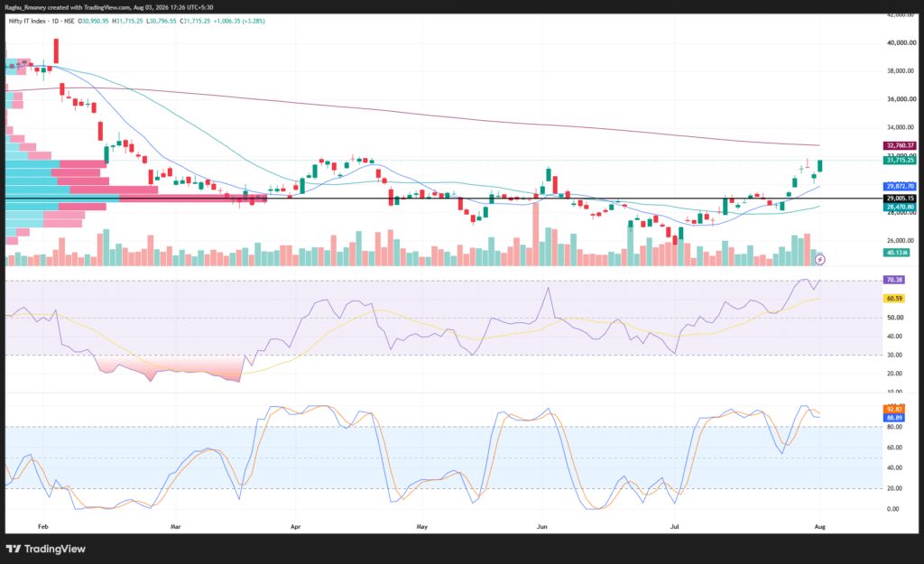Image resolution: width=924 pixels, height=564 pixels.
Task: Click the 38,000.00 price axis level
Action: pyautogui.click(x=901, y=71)
